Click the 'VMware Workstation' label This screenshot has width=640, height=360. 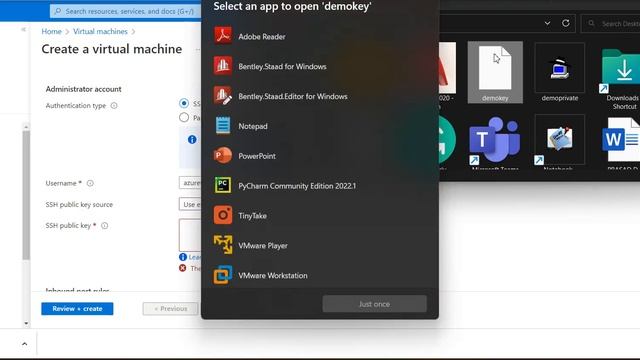pos(273,276)
